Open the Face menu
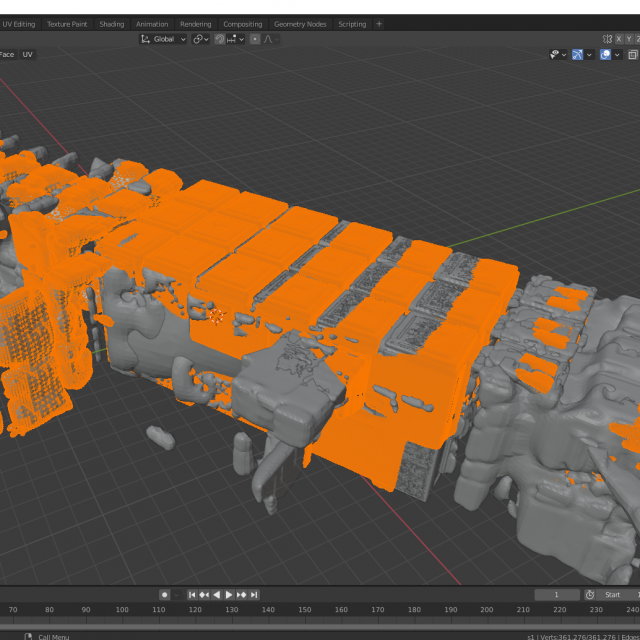 tap(7, 54)
